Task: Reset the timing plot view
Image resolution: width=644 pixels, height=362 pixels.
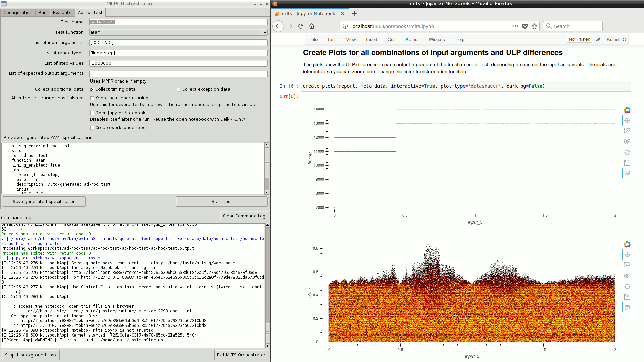Action: [x=627, y=152]
